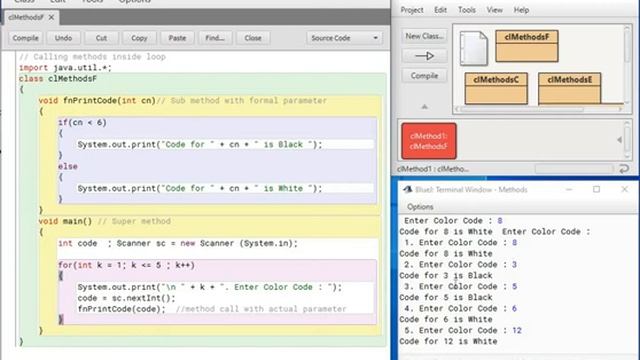
Task: Open the Help menu in BlueJ window
Action: tap(521, 10)
